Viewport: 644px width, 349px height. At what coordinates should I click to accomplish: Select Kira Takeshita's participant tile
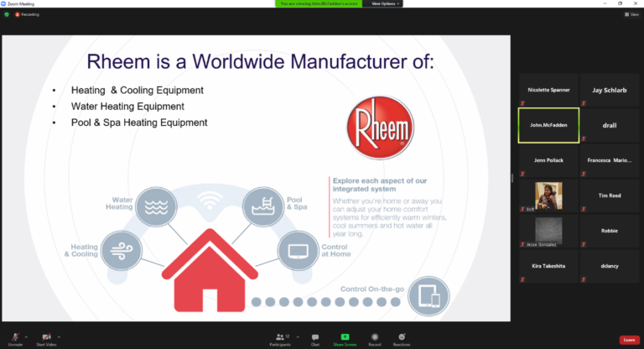(x=548, y=267)
